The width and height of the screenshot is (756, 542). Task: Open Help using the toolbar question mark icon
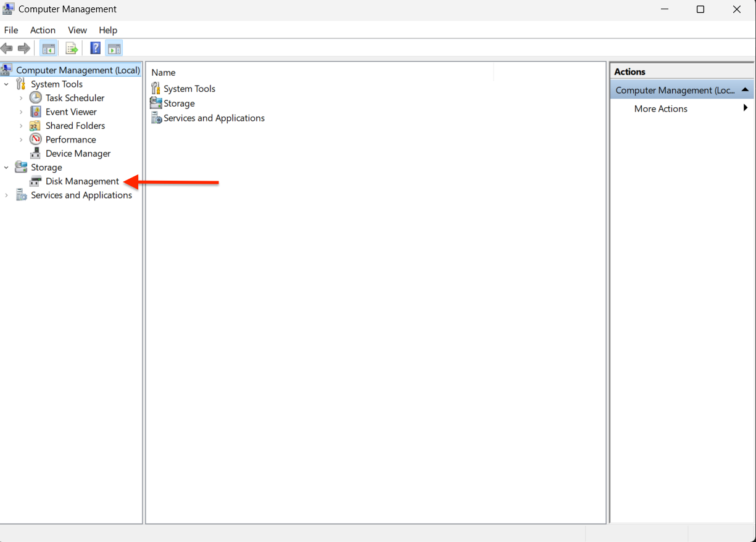94,47
